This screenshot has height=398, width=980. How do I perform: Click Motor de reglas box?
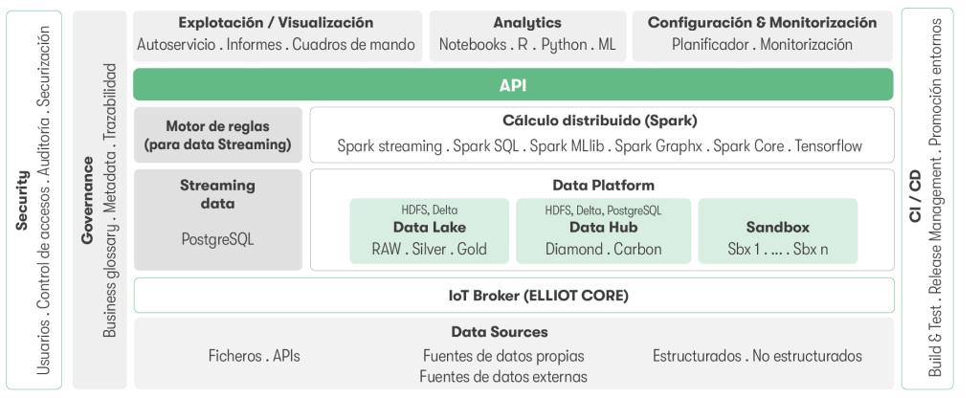(217, 135)
